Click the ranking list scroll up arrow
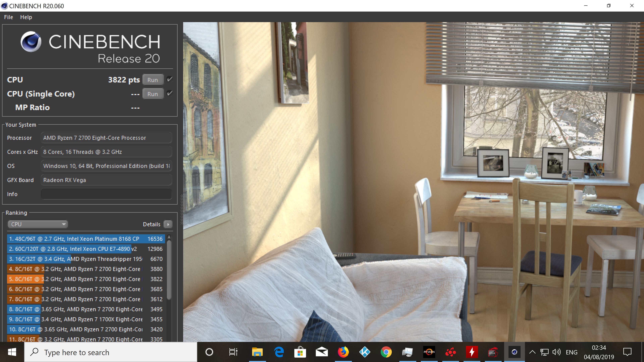 [169, 237]
